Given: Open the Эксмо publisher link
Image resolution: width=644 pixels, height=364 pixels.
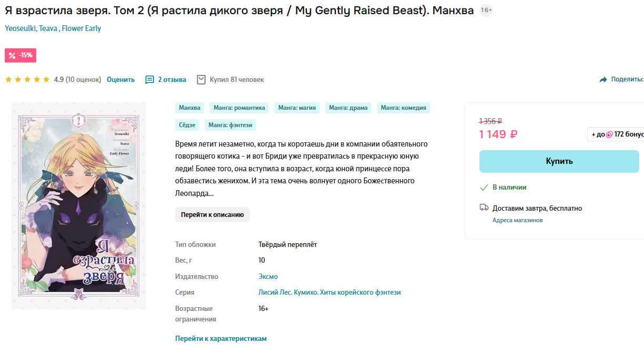Looking at the screenshot, I should (x=268, y=277).
